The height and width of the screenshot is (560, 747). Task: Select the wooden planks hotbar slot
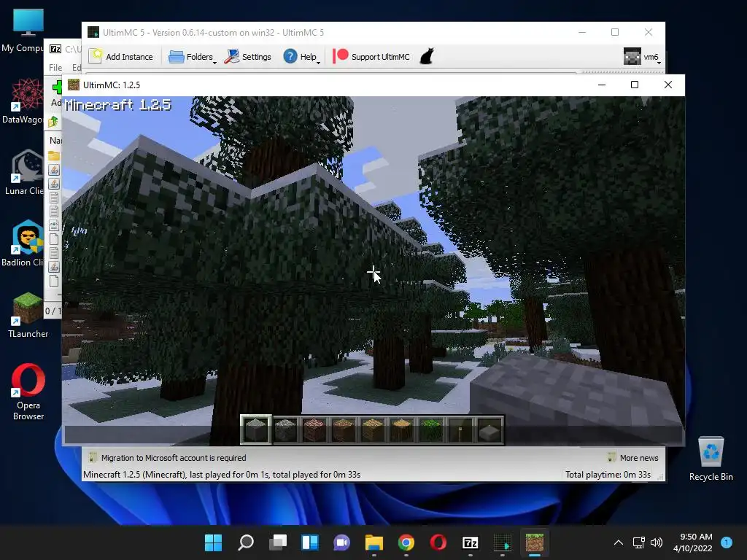point(373,430)
